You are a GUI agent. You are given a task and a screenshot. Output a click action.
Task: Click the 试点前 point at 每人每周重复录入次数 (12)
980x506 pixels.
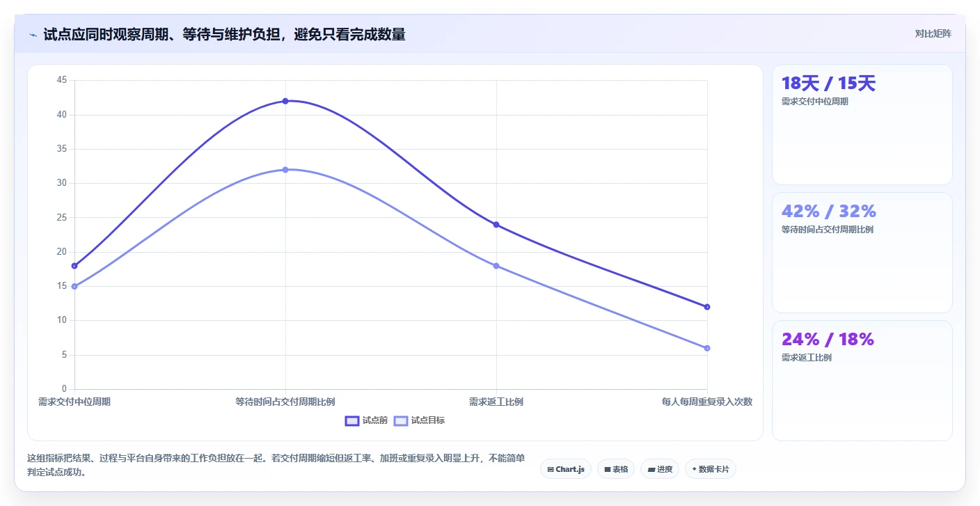[707, 307]
